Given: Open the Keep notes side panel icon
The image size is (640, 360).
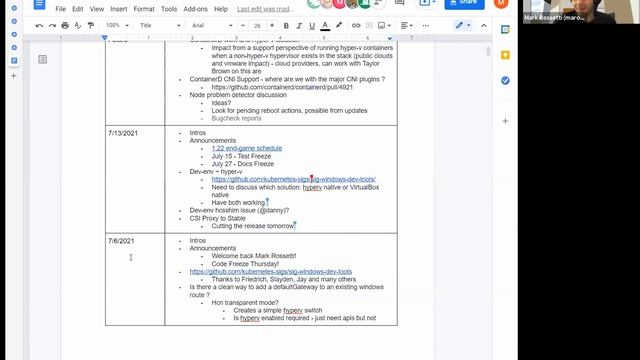Looking at the screenshot, I should [x=505, y=55].
